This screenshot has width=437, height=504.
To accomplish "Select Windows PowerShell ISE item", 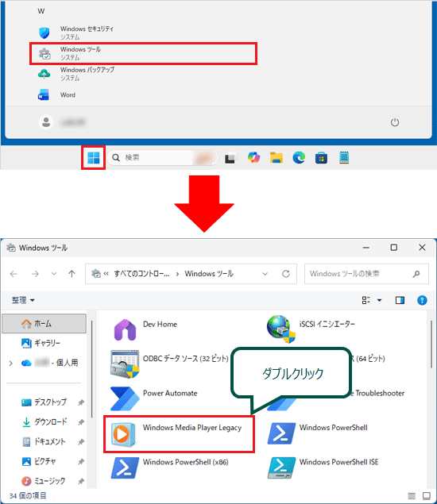I will (323, 467).
